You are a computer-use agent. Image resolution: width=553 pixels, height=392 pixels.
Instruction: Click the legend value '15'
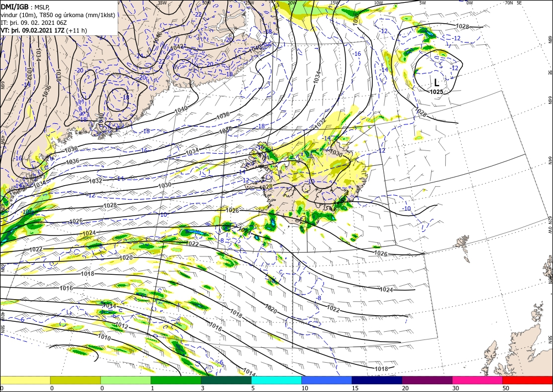355,388
